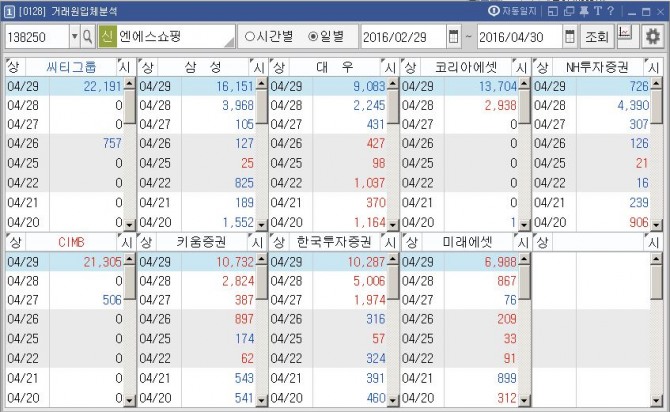Viewport: 670px width, 412px height.
Task: Click the help question mark icon
Action: (610, 11)
